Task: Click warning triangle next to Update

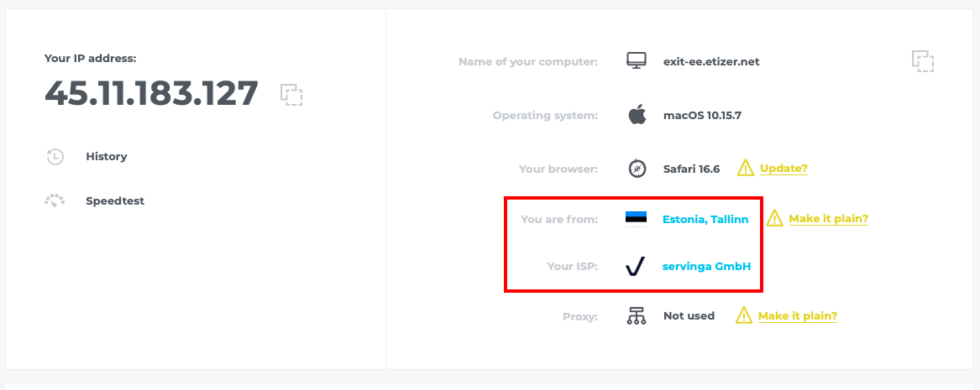Action: (x=746, y=168)
